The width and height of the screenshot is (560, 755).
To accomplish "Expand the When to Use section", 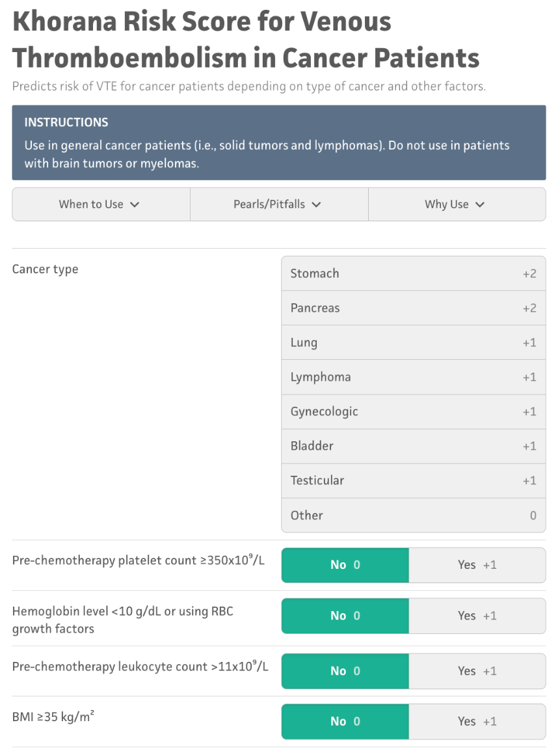I will (101, 204).
